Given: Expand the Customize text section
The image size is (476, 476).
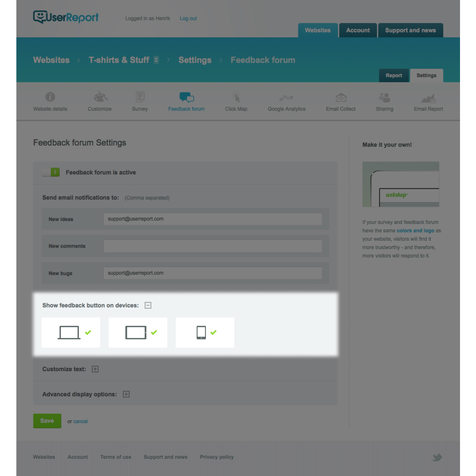Looking at the screenshot, I should click(x=96, y=369).
